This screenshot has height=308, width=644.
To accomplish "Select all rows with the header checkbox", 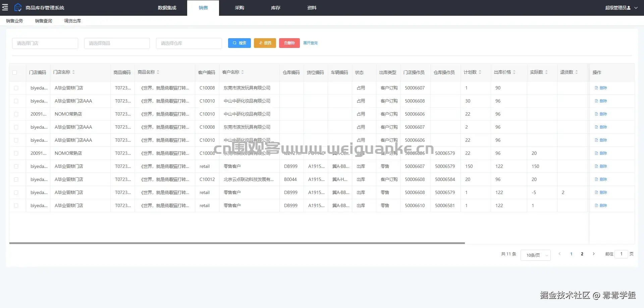I will (15, 72).
